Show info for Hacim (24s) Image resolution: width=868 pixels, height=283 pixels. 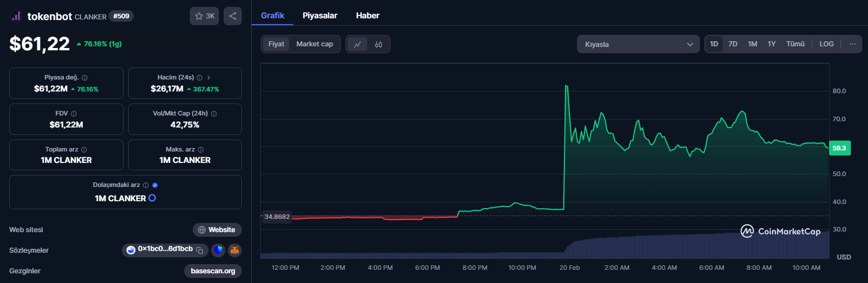(199, 77)
